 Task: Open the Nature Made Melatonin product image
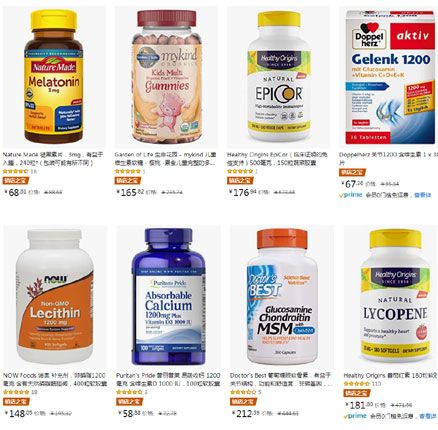coord(54,77)
